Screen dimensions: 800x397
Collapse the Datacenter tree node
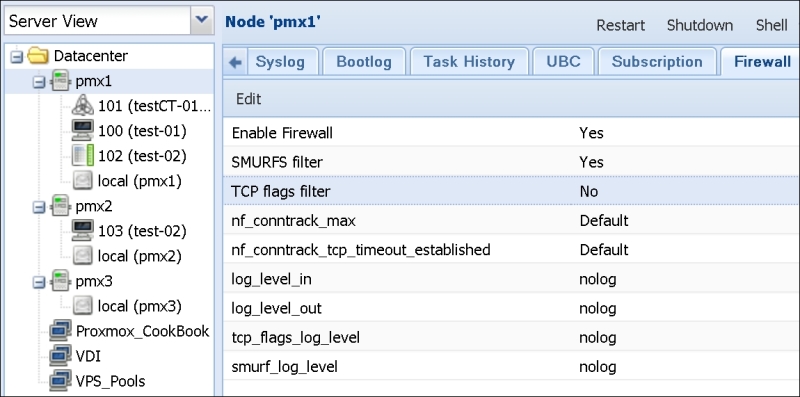click(x=17, y=57)
